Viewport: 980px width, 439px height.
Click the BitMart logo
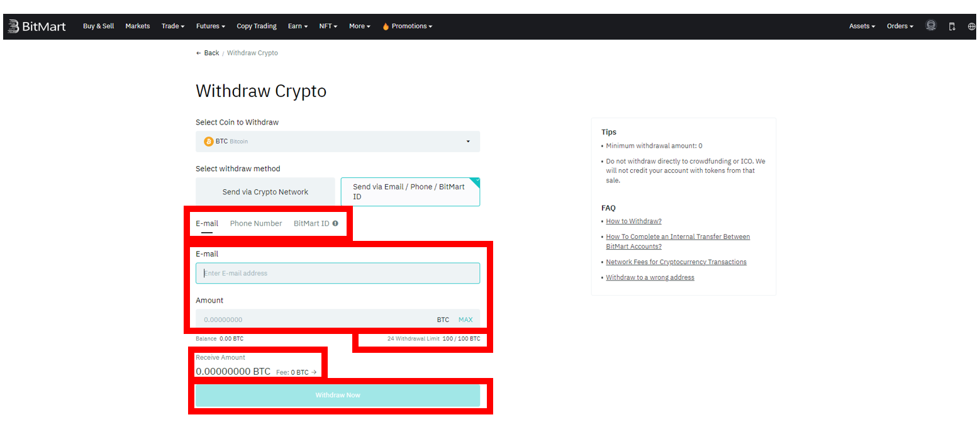(x=37, y=26)
